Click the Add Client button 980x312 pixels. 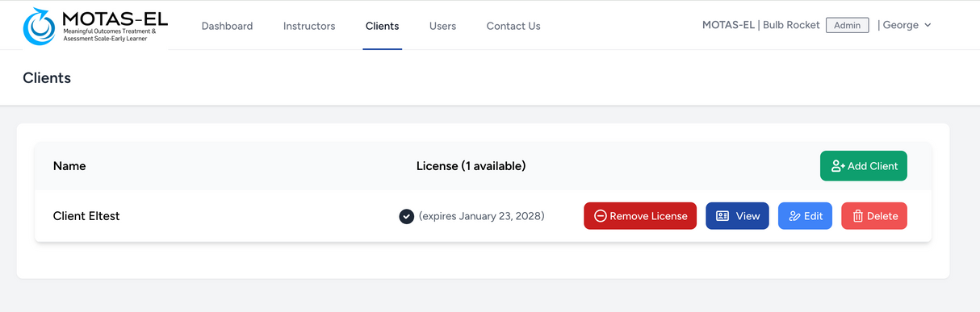[864, 166]
